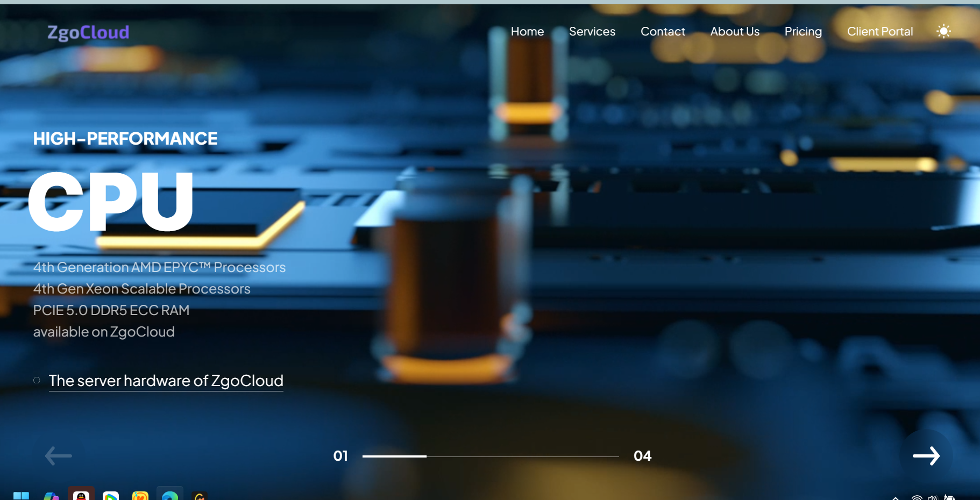980x500 pixels.
Task: Open the Windows Start menu
Action: 21,496
